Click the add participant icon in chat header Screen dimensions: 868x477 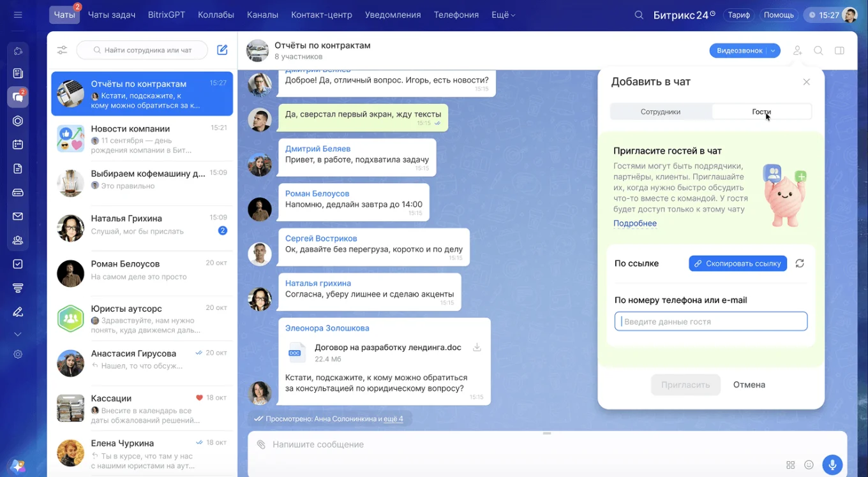797,50
